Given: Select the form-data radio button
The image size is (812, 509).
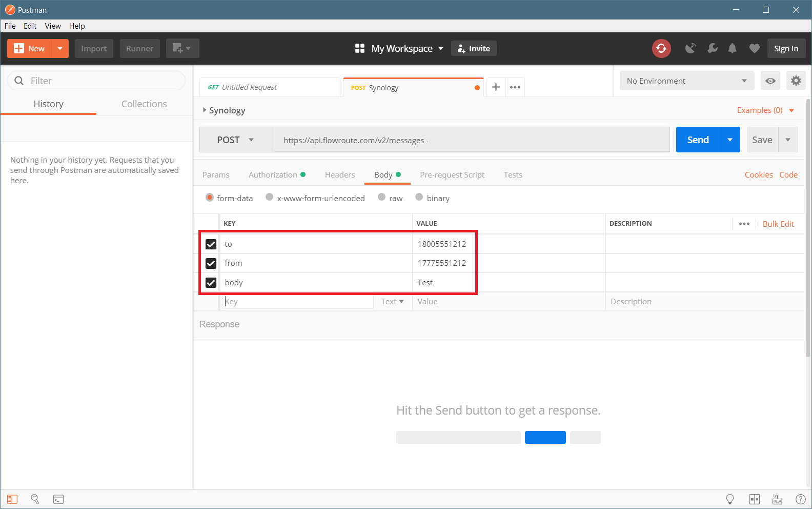Looking at the screenshot, I should pos(210,198).
